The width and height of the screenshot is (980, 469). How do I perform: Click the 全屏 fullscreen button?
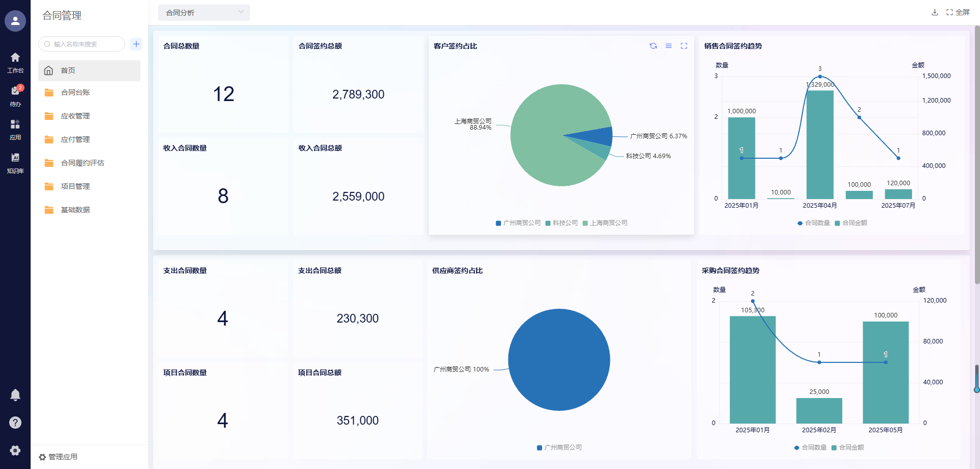coord(958,12)
